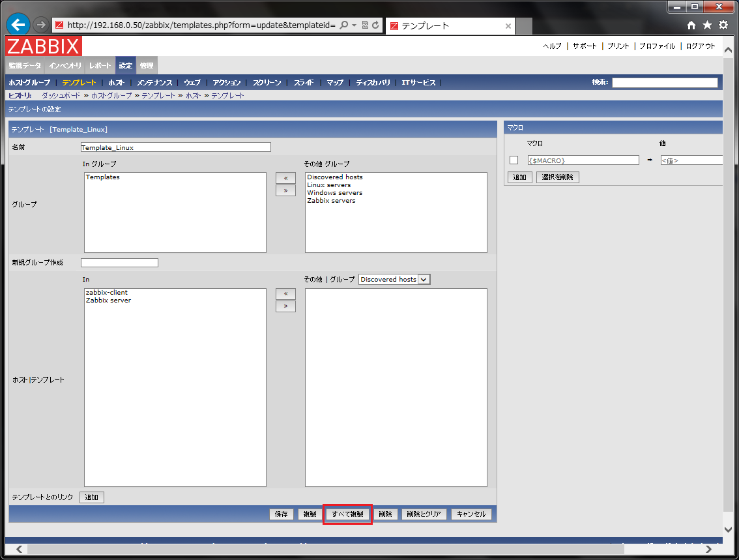Go back with the browser back arrow
The width and height of the screenshot is (739, 560).
coord(18,25)
